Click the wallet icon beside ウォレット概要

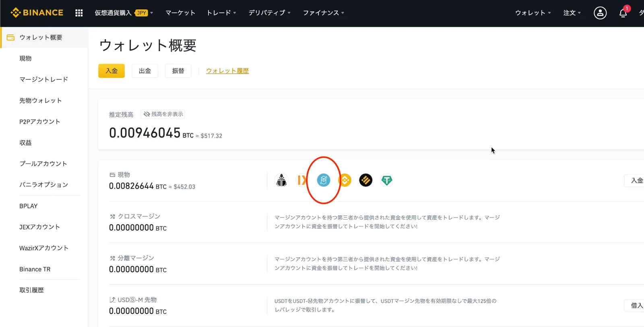(11, 37)
